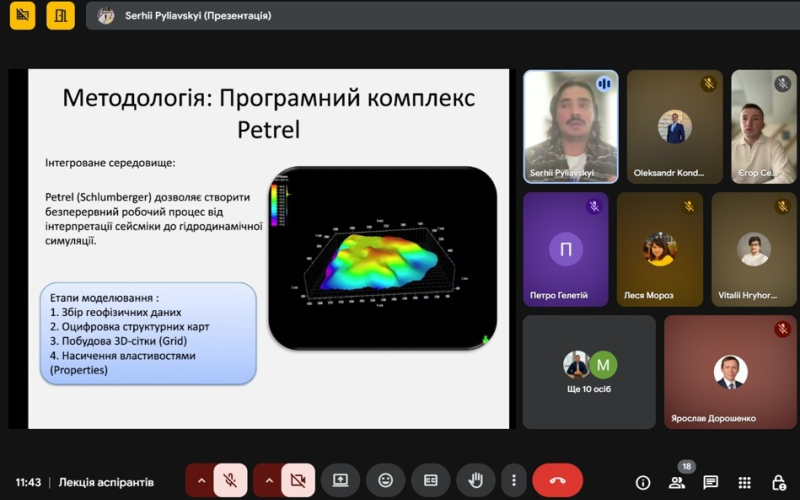The height and width of the screenshot is (500, 800).
Task: Click the 3D Petrel surface model image
Action: pos(383,258)
